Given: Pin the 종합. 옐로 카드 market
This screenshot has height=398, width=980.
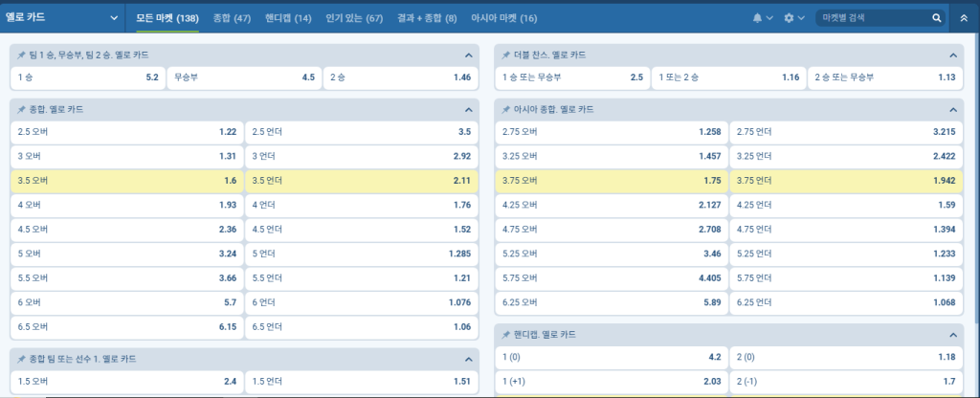Looking at the screenshot, I should (x=21, y=110).
